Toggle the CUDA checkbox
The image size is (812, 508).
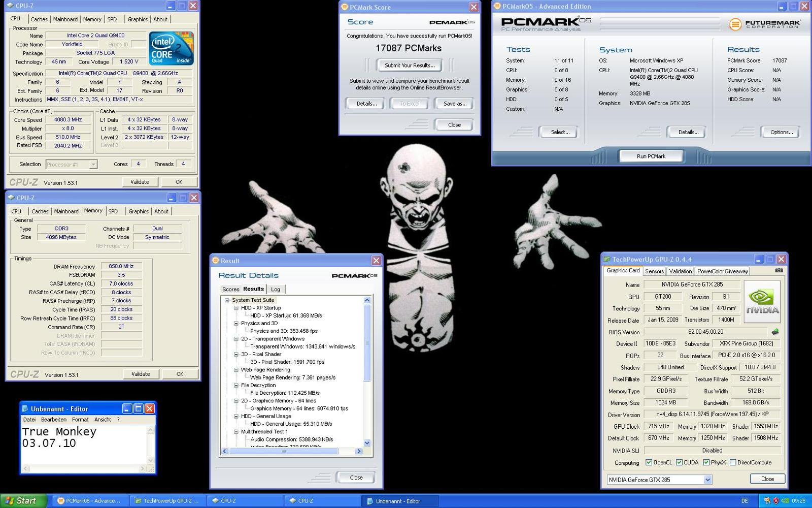pos(679,462)
